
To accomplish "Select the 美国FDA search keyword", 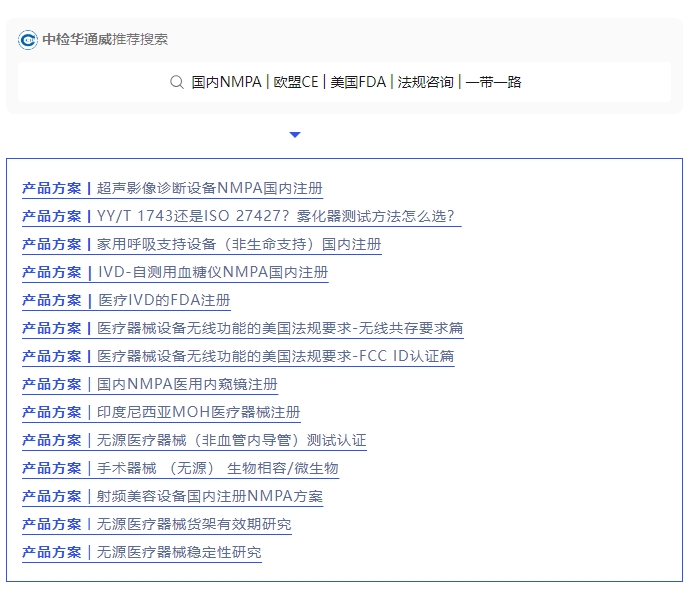I will point(357,82).
